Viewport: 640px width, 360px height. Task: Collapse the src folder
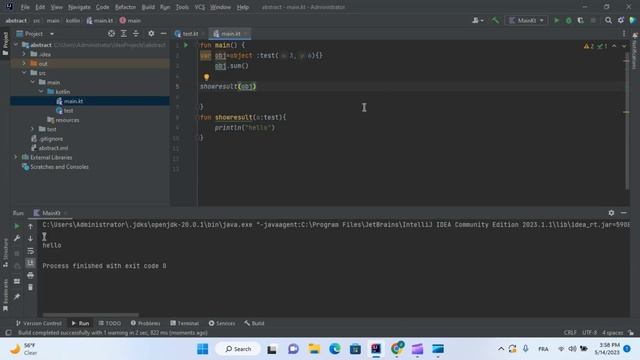click(x=24, y=73)
